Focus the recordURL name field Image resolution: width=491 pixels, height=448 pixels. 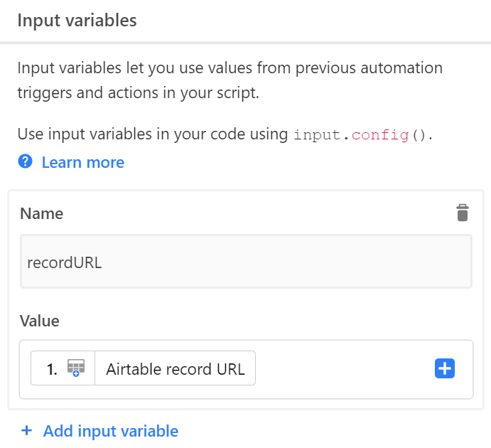click(x=246, y=262)
